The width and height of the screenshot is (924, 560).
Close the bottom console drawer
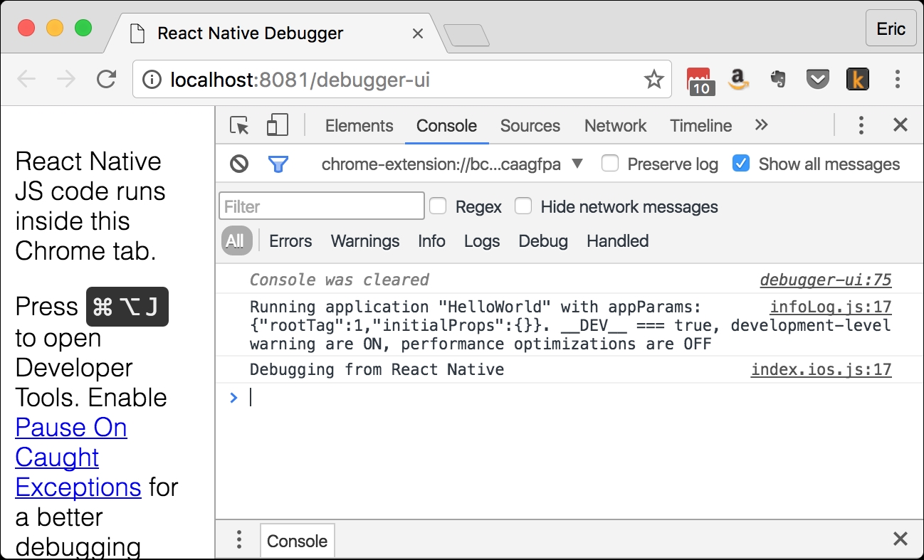(x=901, y=539)
